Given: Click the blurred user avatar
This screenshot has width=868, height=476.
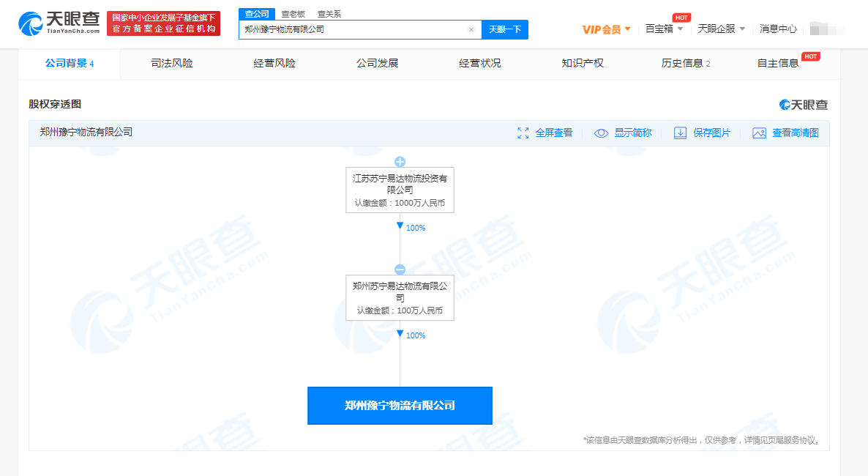Looking at the screenshot, I should (x=827, y=29).
